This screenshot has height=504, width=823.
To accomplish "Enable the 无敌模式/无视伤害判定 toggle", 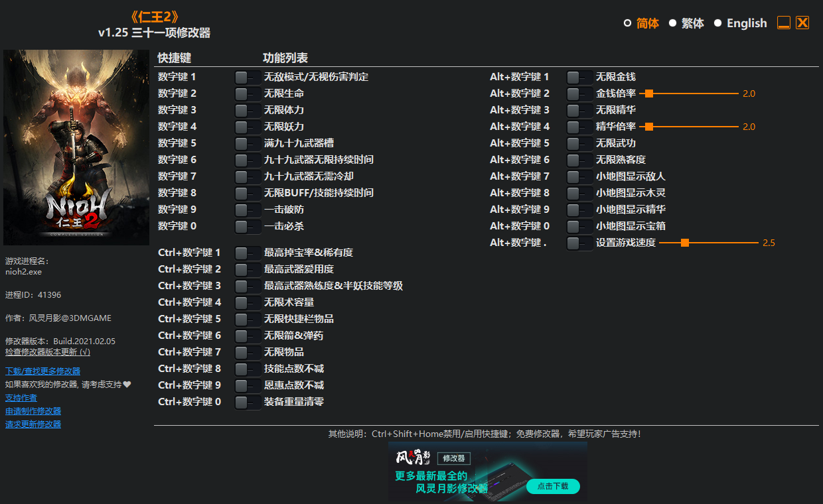I will (x=248, y=76).
